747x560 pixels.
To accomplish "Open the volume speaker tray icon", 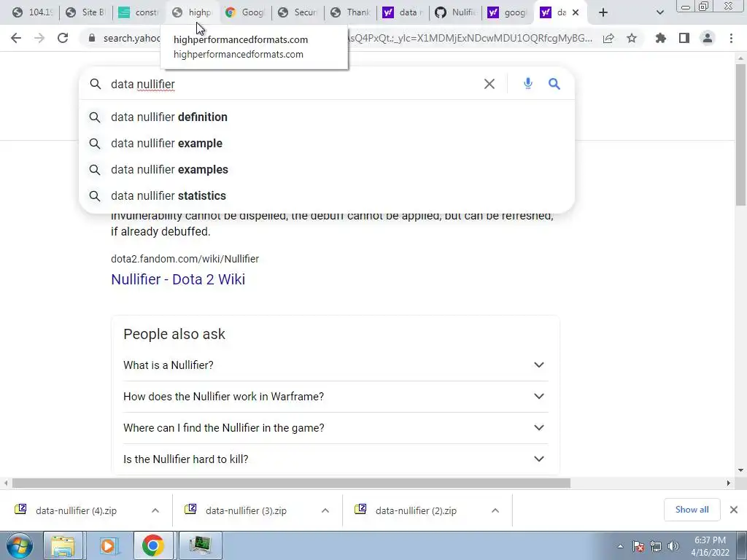I will click(x=673, y=546).
